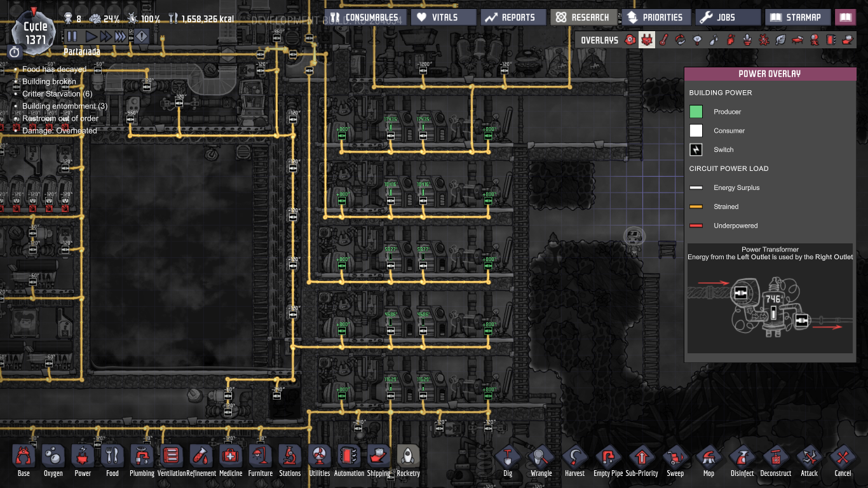Open the Rocketry build category
868x488 pixels.
[408, 460]
